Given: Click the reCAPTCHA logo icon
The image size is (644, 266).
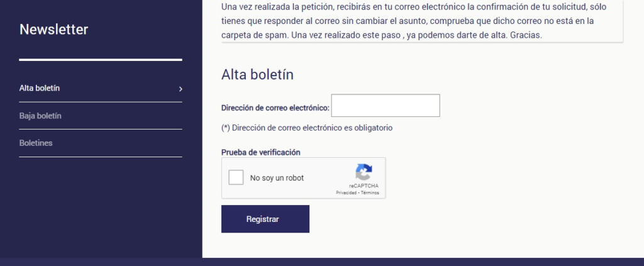Looking at the screenshot, I should click(x=364, y=172).
